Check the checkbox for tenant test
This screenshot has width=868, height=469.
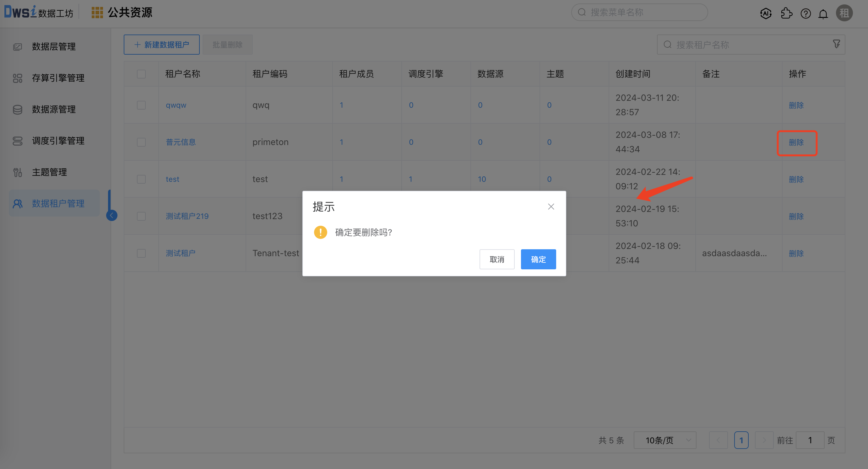(141, 179)
